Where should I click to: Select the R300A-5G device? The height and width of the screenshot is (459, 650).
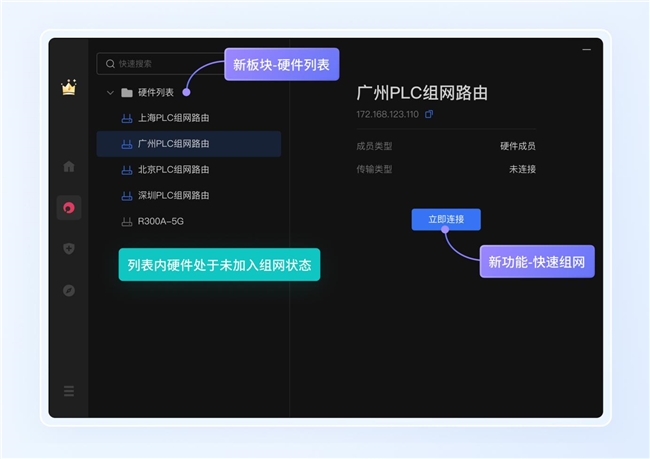[x=160, y=222]
